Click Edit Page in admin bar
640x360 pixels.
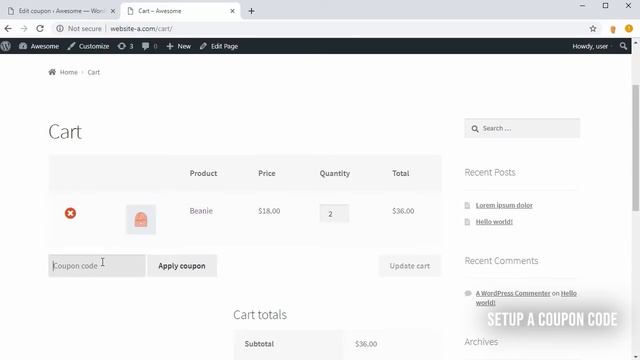click(219, 46)
